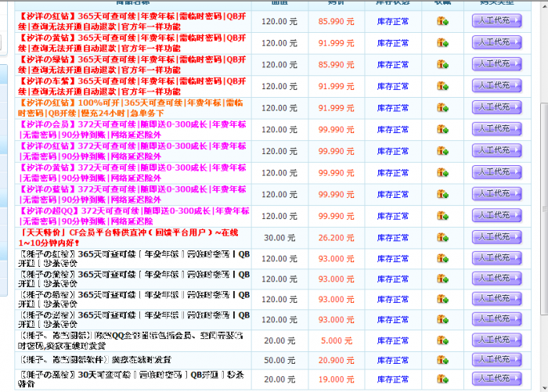Click the 50.00 元 face value
548x392 pixels.
(279, 360)
